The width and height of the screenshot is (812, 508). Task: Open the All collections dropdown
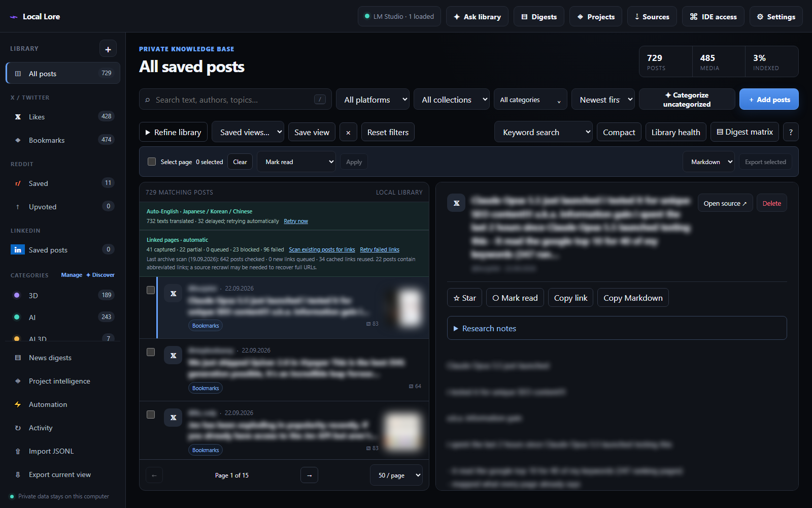click(452, 100)
